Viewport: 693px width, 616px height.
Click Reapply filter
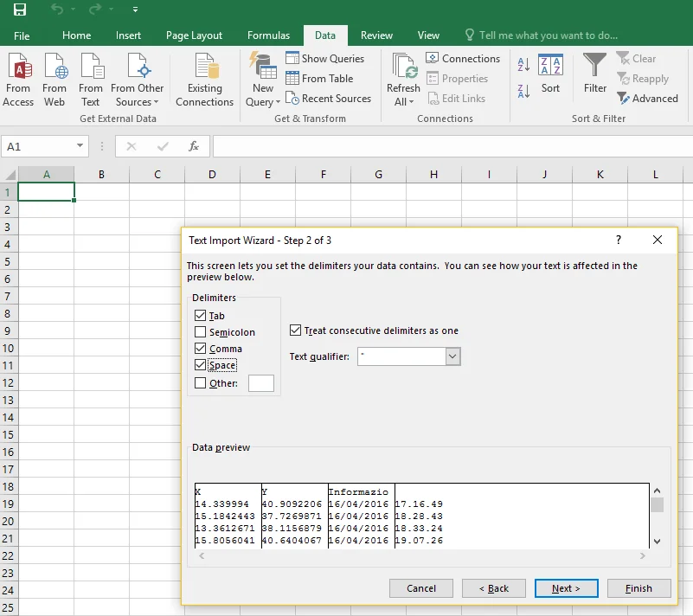click(643, 78)
